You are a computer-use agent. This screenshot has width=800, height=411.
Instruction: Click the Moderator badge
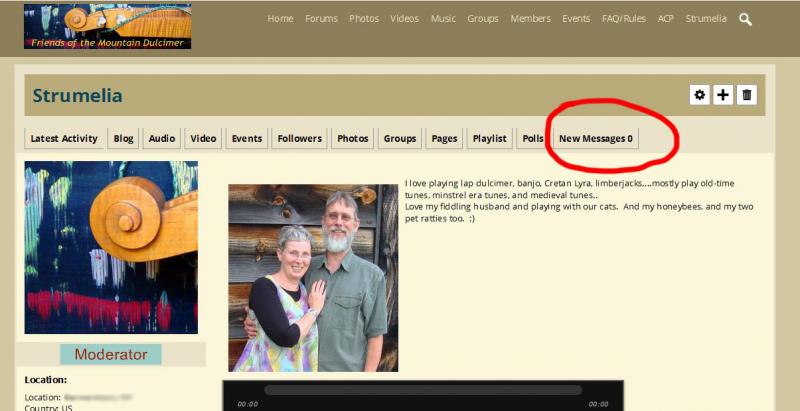coord(111,354)
